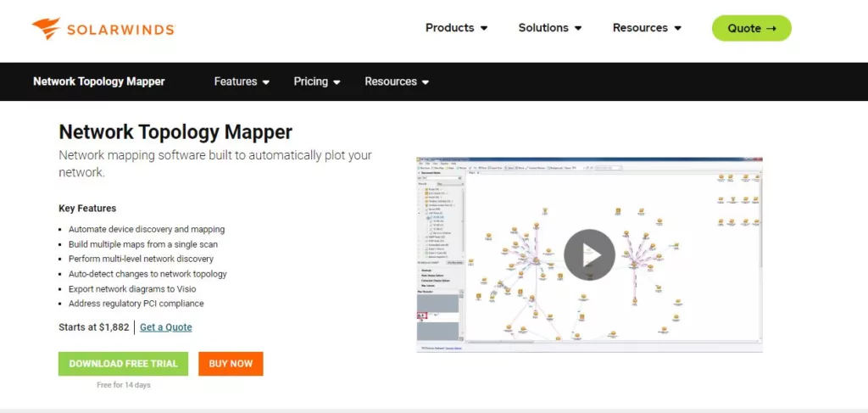This screenshot has width=868, height=413.
Task: Click 'Build multiple maps from a single scan'
Action: (142, 244)
